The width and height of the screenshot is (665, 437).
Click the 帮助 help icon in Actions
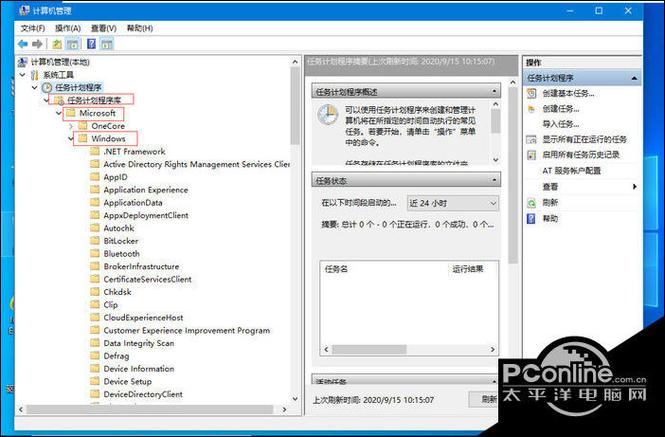531,218
